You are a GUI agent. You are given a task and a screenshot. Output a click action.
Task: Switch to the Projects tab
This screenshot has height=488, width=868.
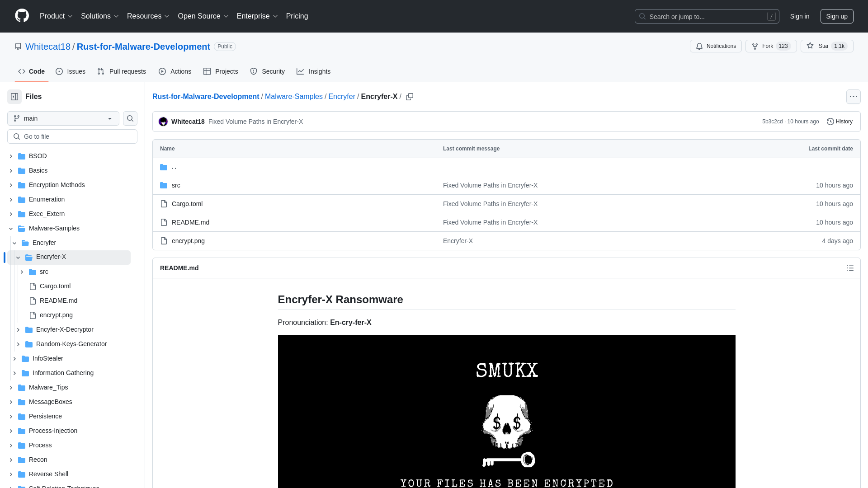pos(221,71)
